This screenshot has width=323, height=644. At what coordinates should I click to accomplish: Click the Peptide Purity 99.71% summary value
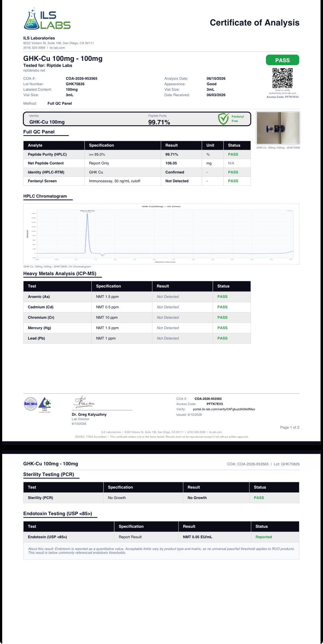(x=159, y=122)
